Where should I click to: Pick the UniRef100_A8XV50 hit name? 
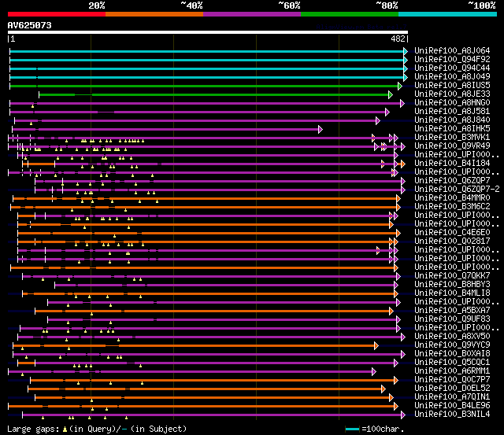tap(452, 337)
